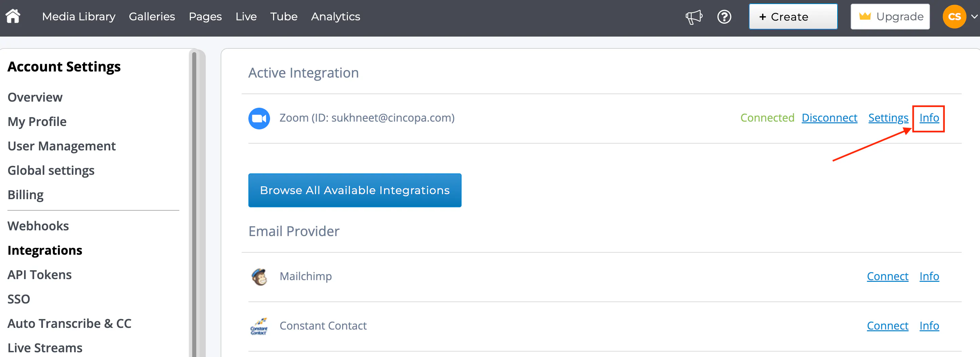Open the Tube menu
Viewport: 980px width, 357px height.
coord(284,16)
